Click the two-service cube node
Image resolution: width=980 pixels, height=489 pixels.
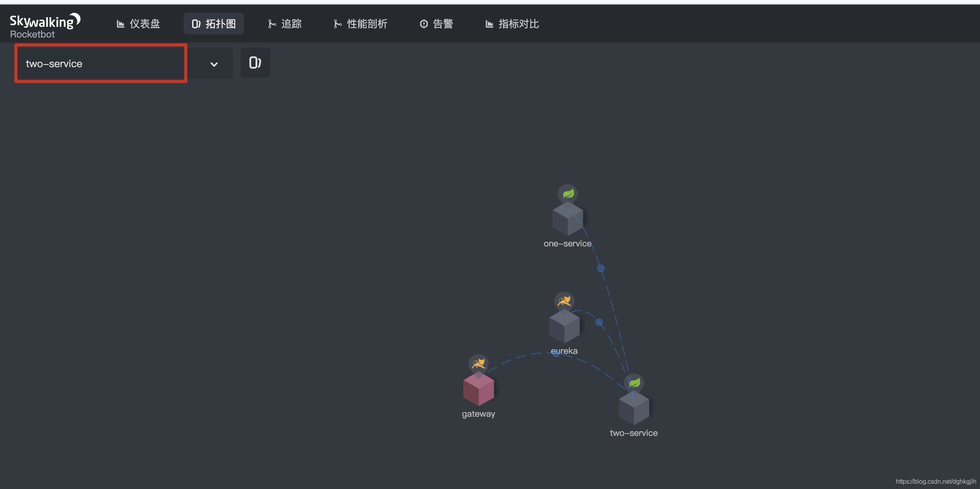pos(633,409)
